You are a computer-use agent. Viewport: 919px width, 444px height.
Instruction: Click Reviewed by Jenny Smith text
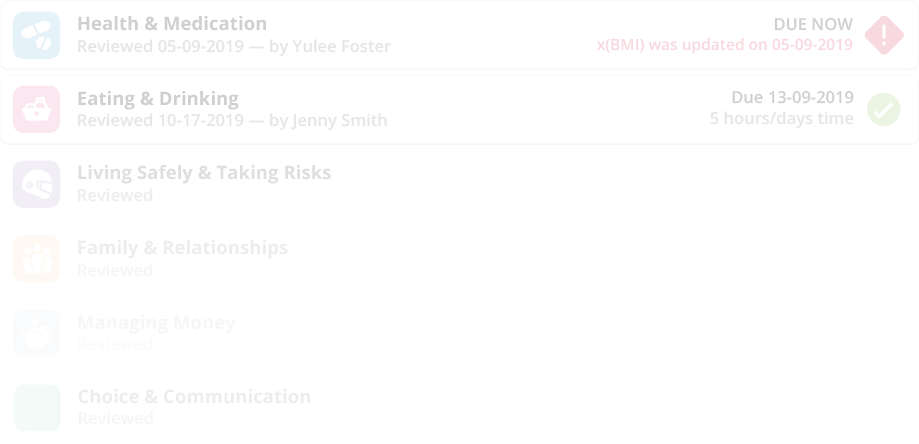(x=232, y=120)
